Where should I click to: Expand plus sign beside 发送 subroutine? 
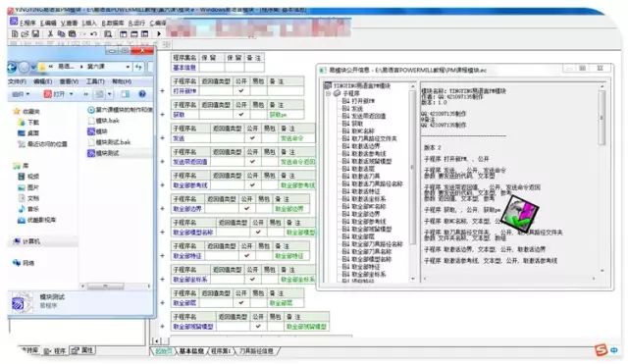click(x=163, y=138)
